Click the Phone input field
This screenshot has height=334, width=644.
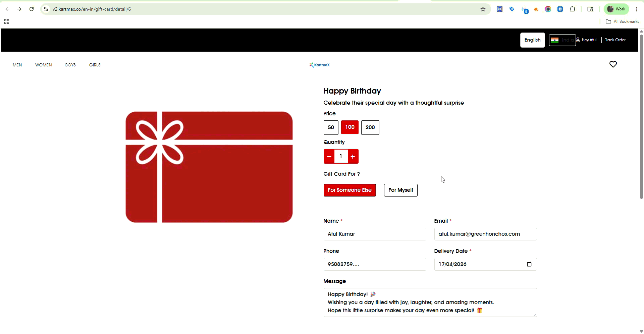[x=375, y=264]
